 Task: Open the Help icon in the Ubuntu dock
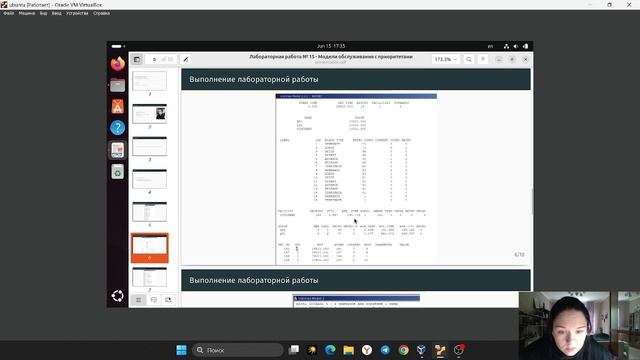[x=118, y=128]
